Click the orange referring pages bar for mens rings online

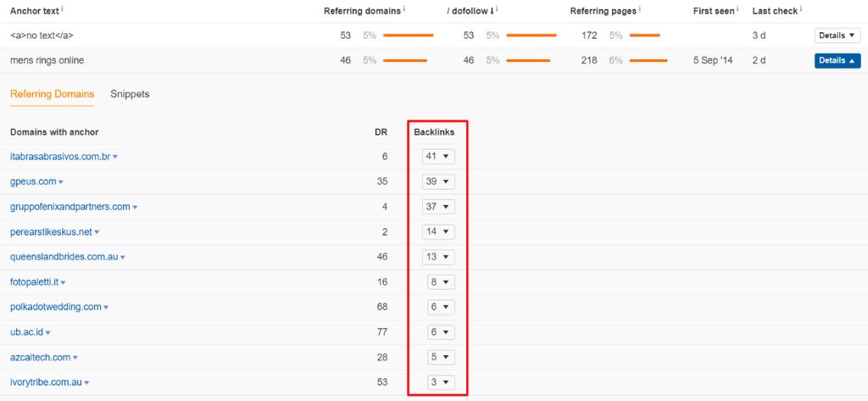coord(648,61)
